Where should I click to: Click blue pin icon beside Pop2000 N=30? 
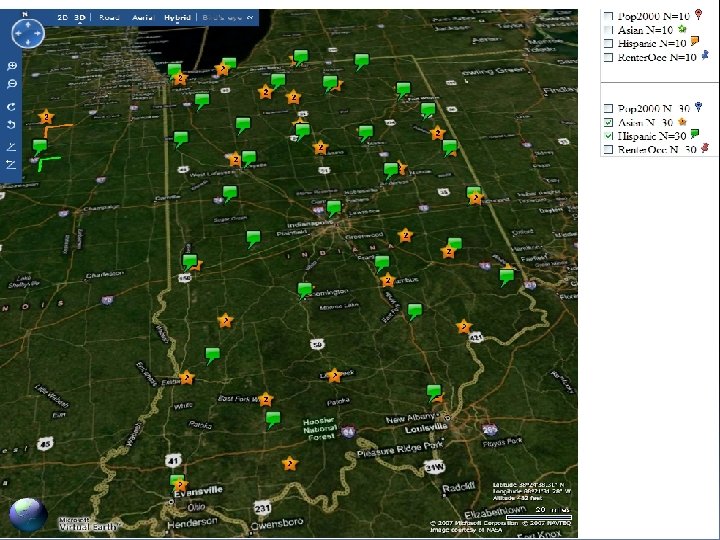(698, 107)
